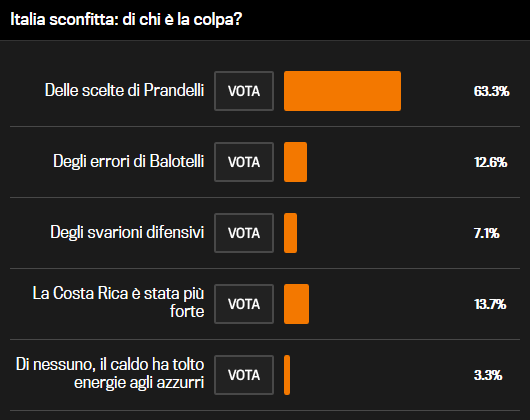
Task: Vote for Di nessuno, il caldo option
Action: pos(244,375)
